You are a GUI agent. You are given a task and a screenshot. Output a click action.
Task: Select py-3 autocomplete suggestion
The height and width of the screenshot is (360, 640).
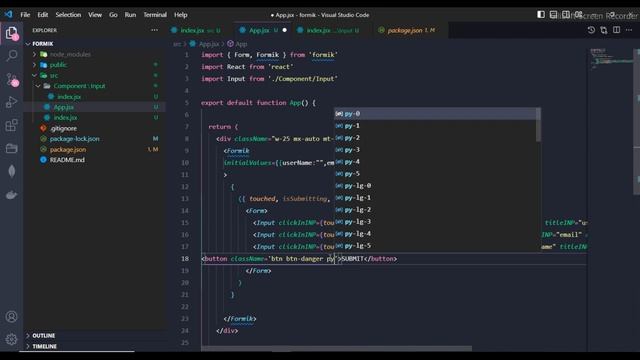pyautogui.click(x=436, y=150)
